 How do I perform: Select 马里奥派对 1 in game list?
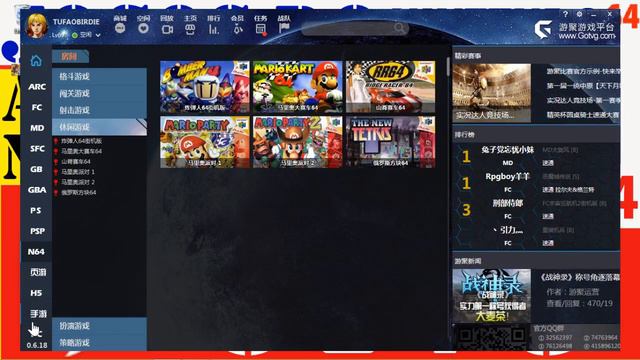pos(78,172)
